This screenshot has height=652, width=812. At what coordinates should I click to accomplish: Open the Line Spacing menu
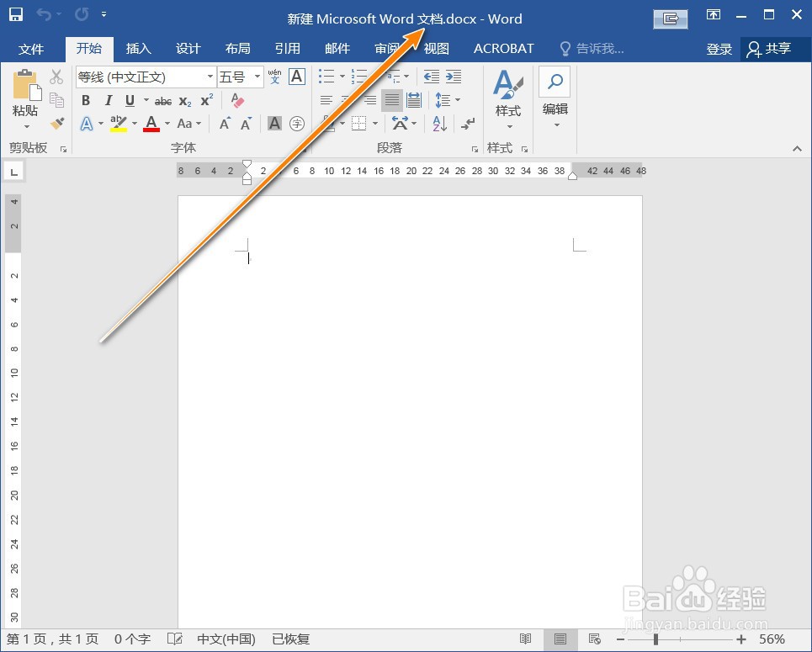pos(448,100)
